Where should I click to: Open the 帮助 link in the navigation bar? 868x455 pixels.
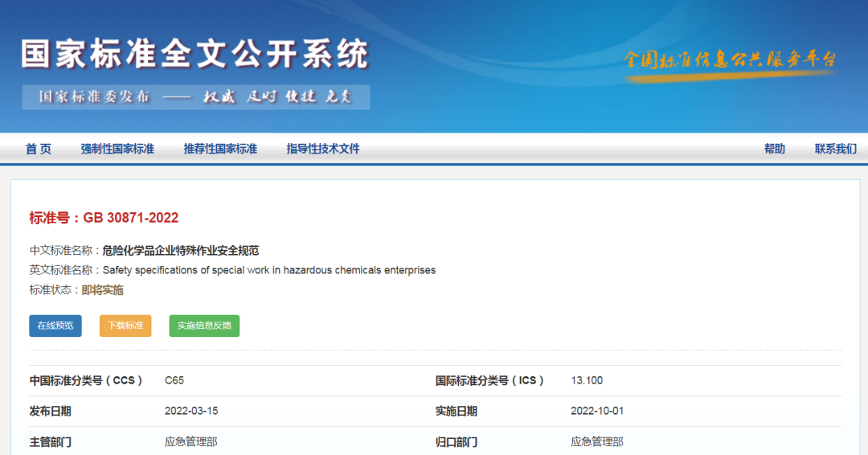774,149
